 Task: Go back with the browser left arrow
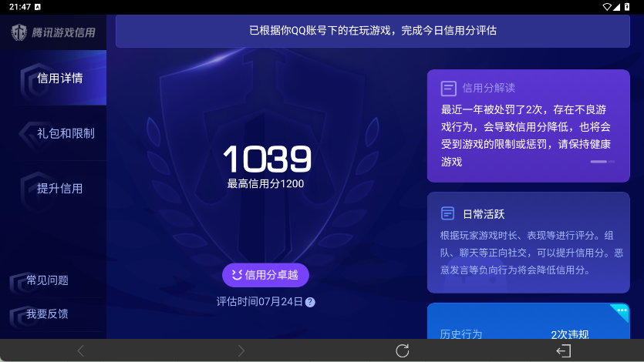pyautogui.click(x=80, y=351)
